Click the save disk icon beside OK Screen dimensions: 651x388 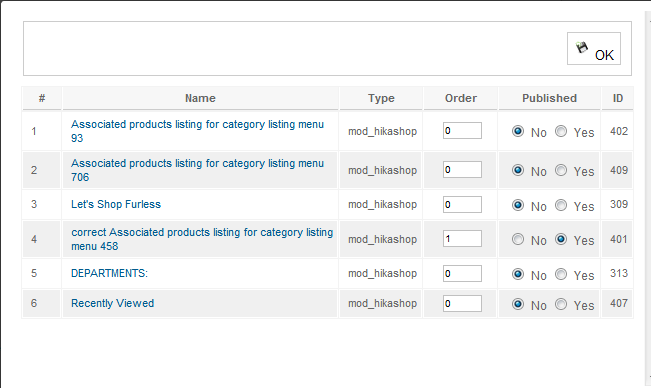pos(582,48)
